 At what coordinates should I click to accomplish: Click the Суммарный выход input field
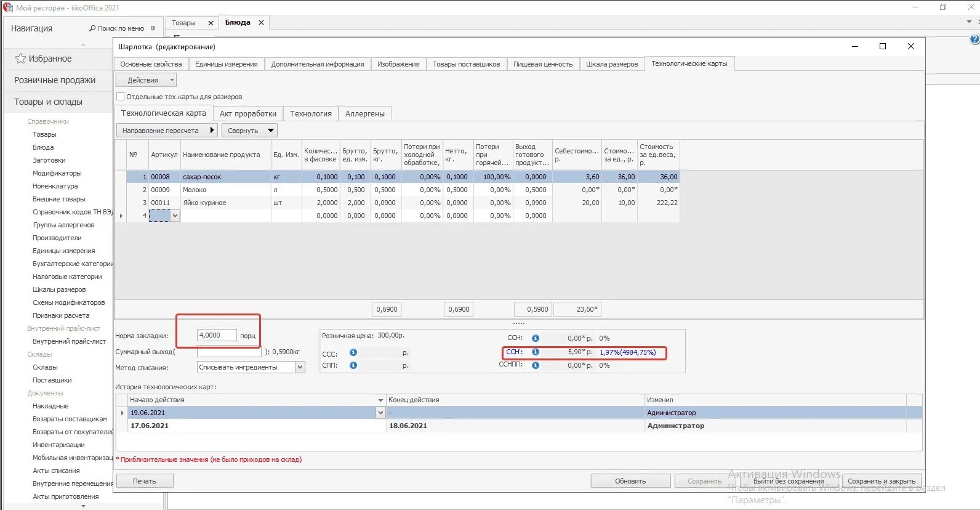point(229,352)
